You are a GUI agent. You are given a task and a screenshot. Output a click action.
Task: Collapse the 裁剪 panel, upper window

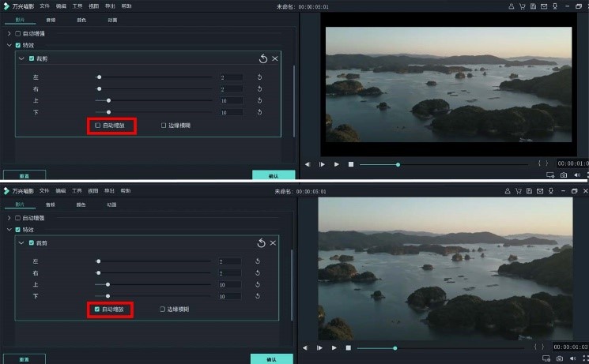(21, 58)
